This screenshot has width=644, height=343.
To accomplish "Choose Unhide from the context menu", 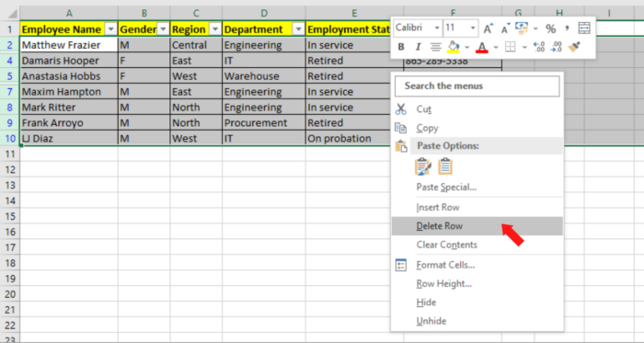I will click(477, 321).
